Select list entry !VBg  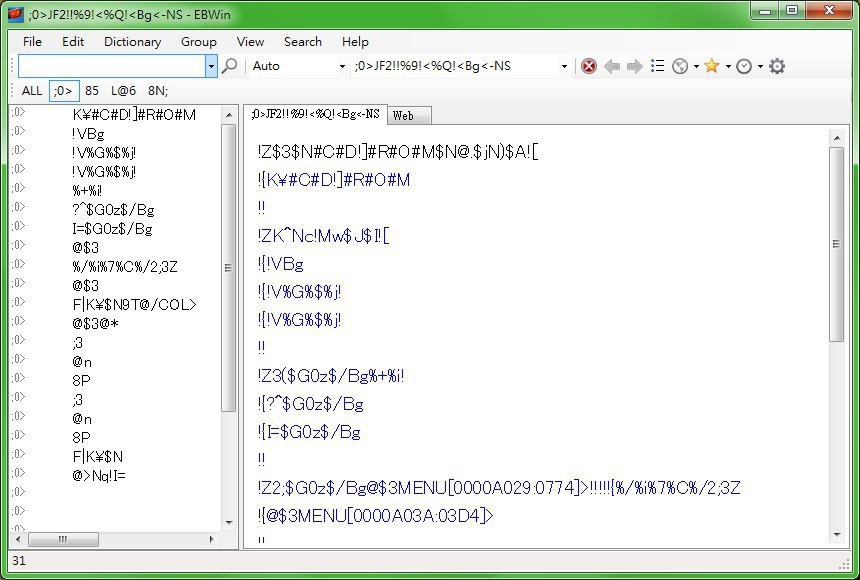[88, 134]
